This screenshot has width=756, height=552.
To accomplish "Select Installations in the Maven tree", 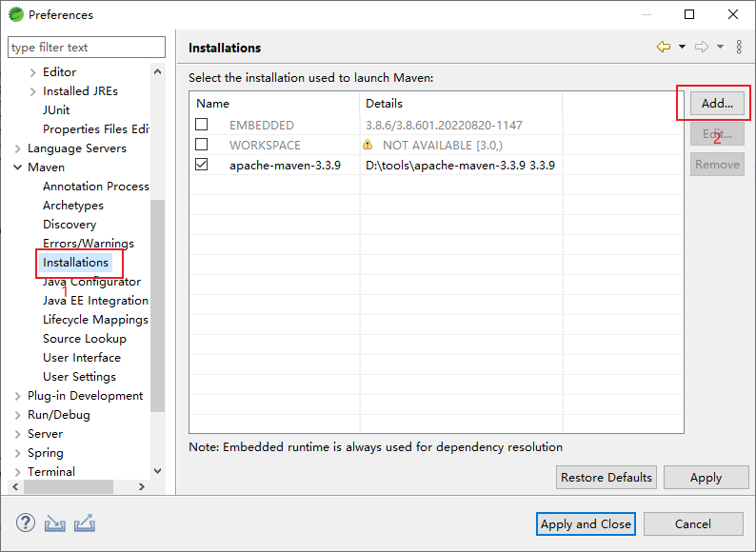I will [x=76, y=263].
